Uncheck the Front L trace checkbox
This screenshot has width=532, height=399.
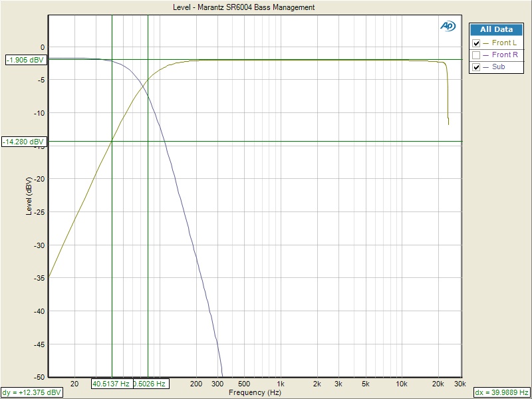pyautogui.click(x=476, y=43)
